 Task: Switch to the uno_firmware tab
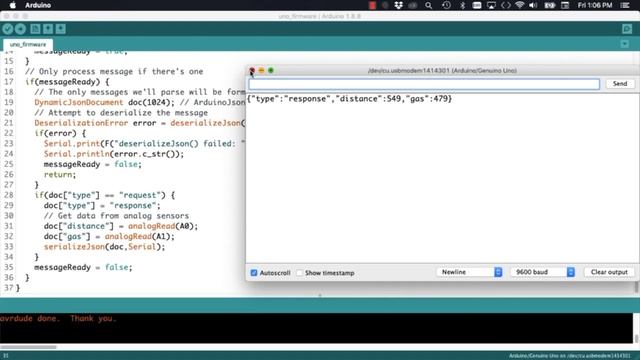click(x=28, y=44)
